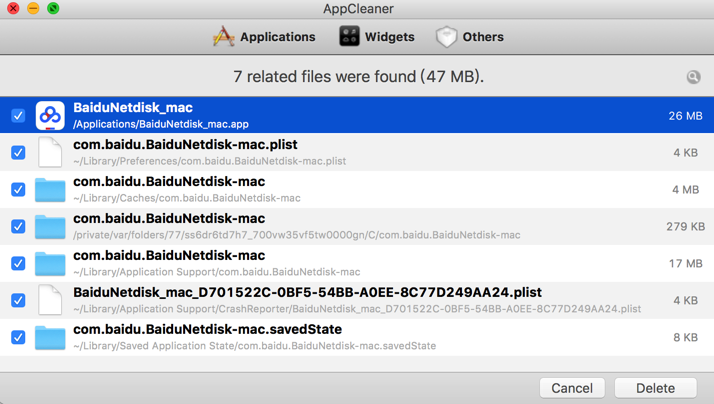Image resolution: width=714 pixels, height=404 pixels.
Task: Uncheck the Preferences plist file checkbox
Action: 18,152
